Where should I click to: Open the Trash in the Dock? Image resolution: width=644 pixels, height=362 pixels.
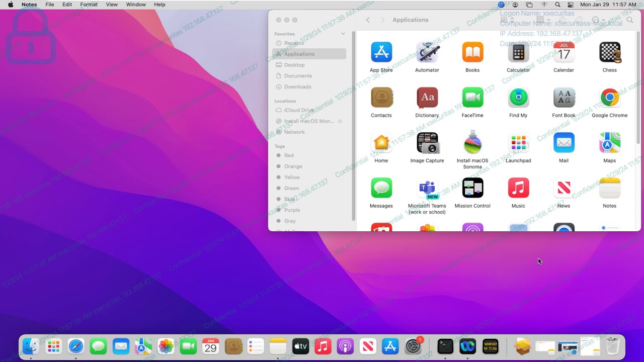(x=612, y=346)
